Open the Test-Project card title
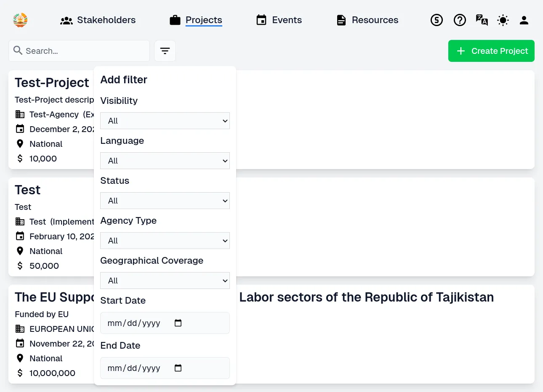The image size is (543, 392). click(x=52, y=83)
